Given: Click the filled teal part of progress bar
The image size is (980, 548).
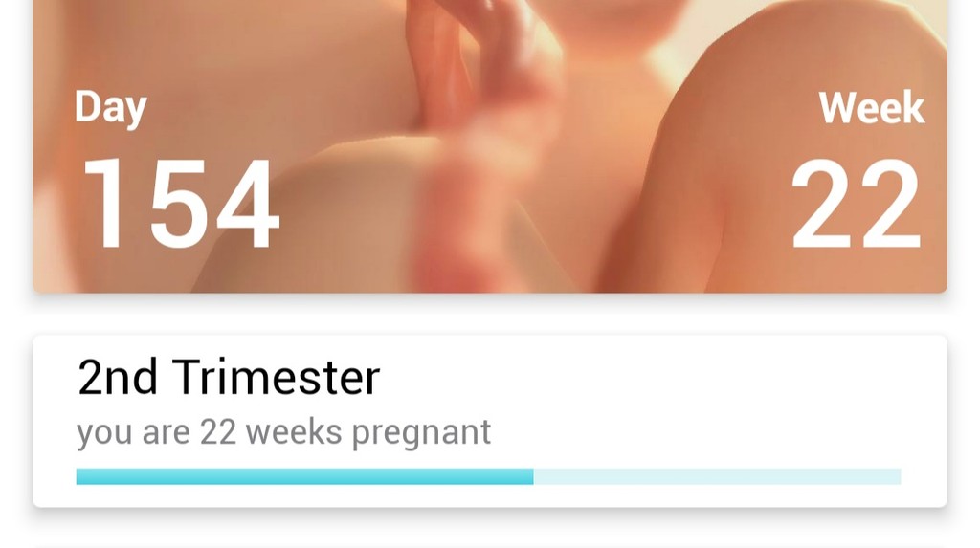Looking at the screenshot, I should pyautogui.click(x=304, y=476).
